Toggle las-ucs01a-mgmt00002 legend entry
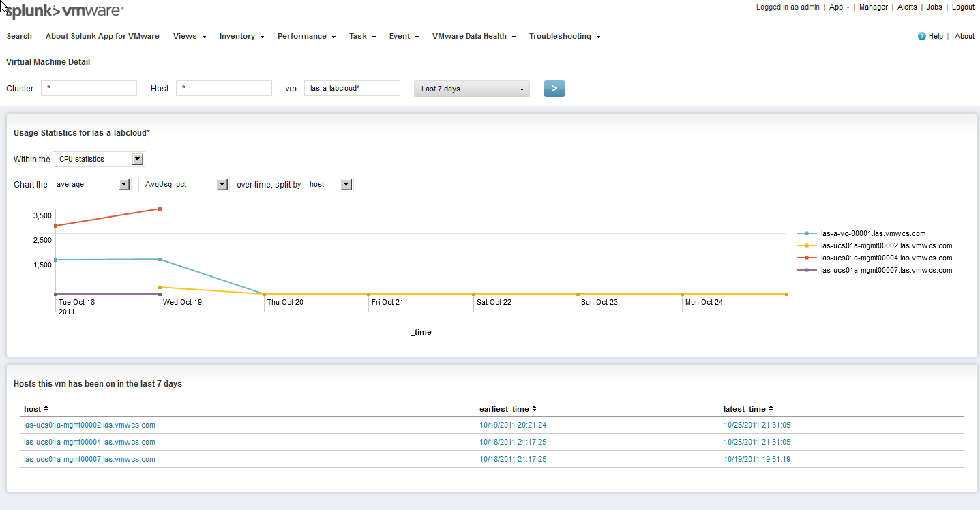 click(x=874, y=245)
